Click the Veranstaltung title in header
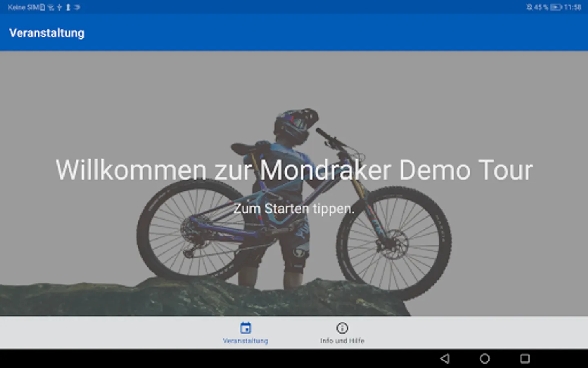This screenshot has height=368, width=588. pos(47,33)
